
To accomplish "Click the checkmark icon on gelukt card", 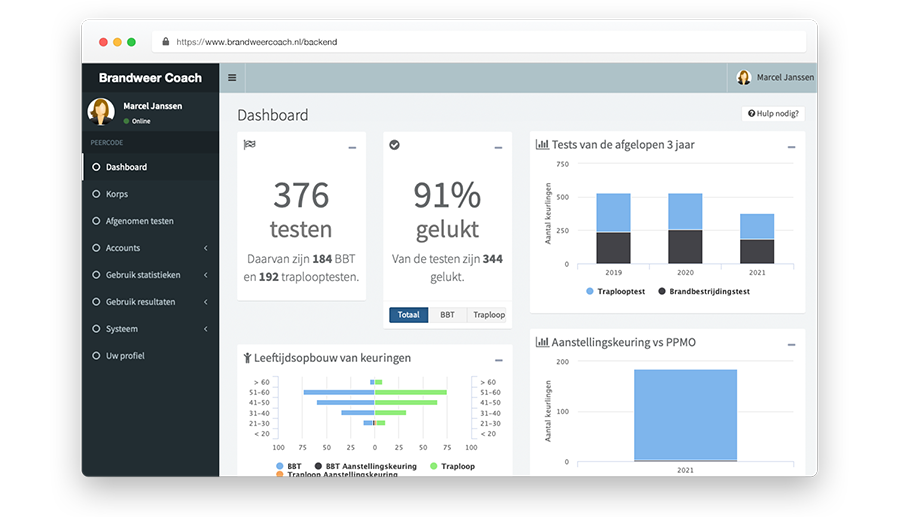I will (x=394, y=145).
